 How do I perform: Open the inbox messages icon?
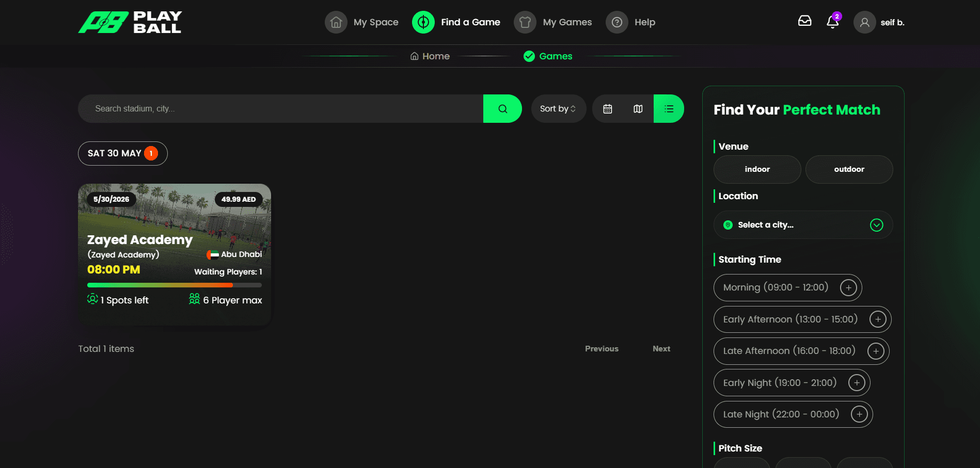(x=805, y=21)
